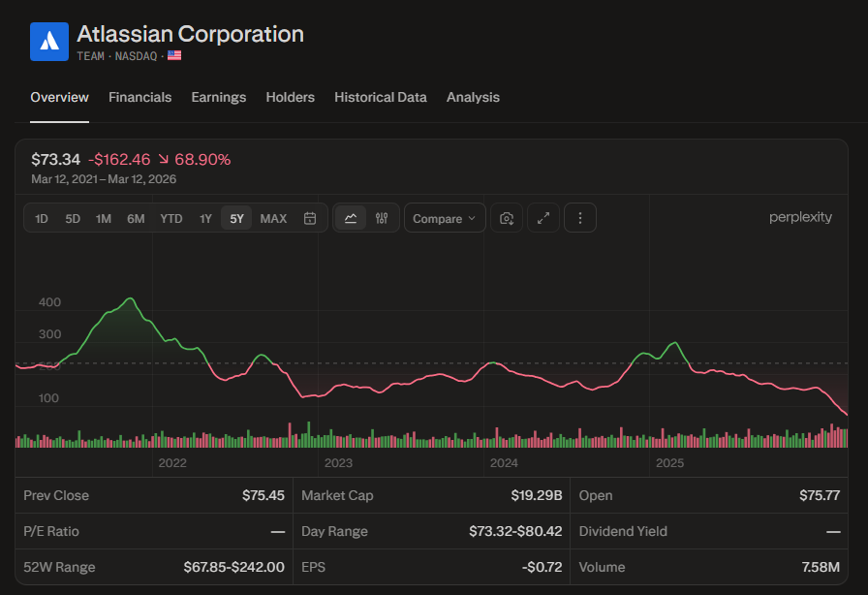Take a chart snapshot with camera icon
This screenshot has height=595, width=868.
(x=507, y=218)
